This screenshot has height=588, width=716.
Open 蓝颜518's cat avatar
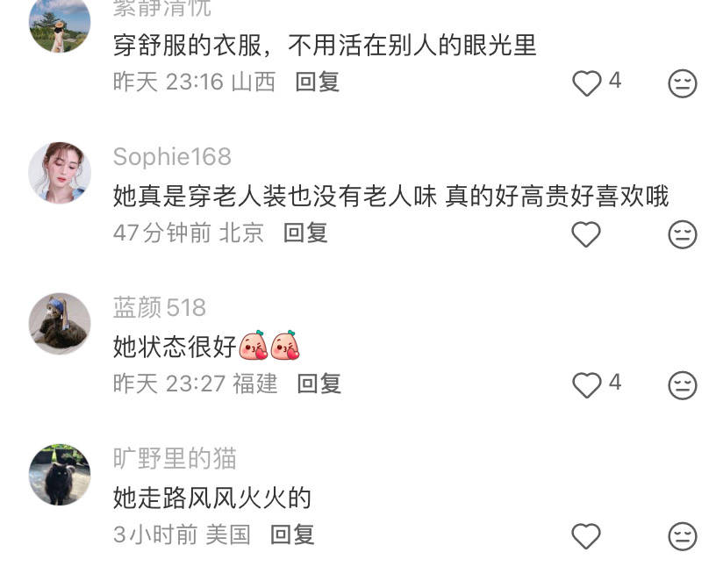[x=60, y=324]
